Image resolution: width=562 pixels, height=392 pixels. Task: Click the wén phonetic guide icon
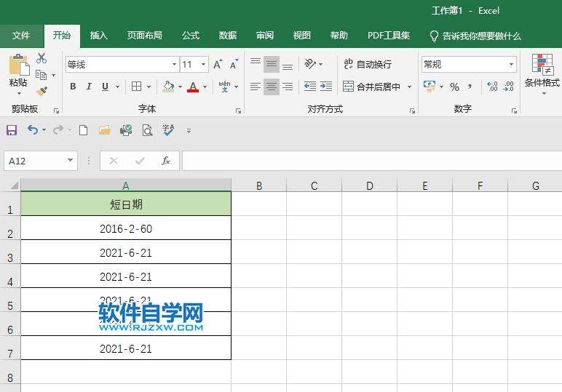[224, 87]
